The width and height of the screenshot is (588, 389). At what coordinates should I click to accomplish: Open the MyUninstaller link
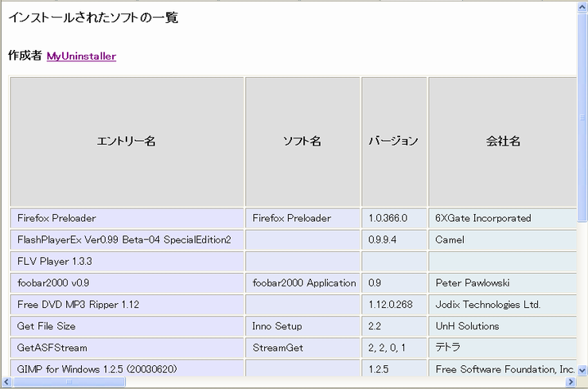(x=81, y=56)
